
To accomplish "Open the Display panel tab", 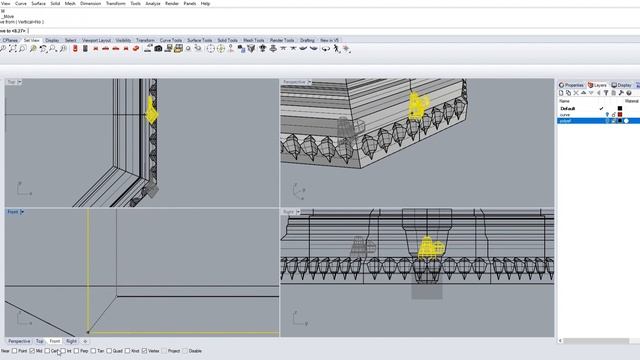I will pos(621,85).
